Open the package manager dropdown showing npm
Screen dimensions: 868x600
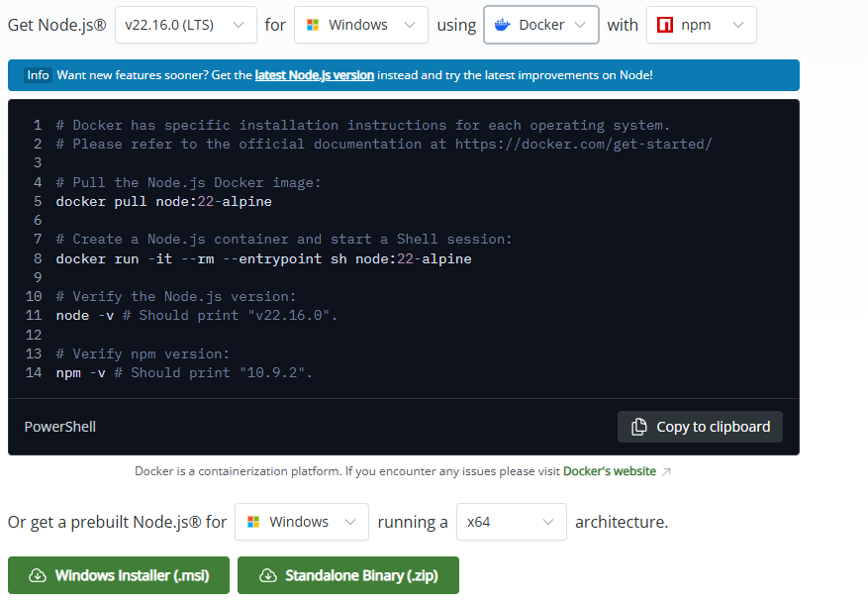pyautogui.click(x=701, y=25)
